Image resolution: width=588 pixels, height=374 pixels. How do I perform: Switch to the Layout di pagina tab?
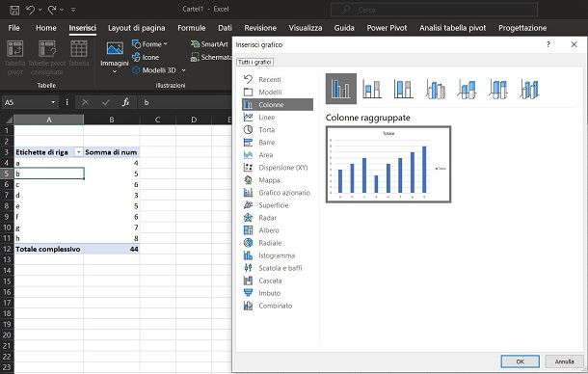pos(137,28)
